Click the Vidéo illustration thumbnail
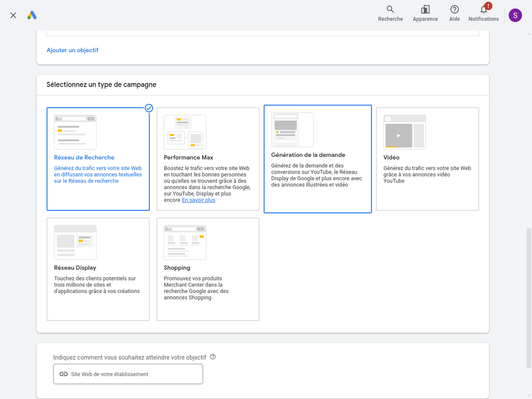 coord(404,132)
